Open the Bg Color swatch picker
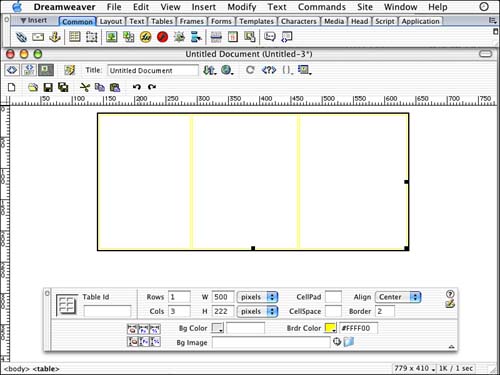 click(x=218, y=328)
